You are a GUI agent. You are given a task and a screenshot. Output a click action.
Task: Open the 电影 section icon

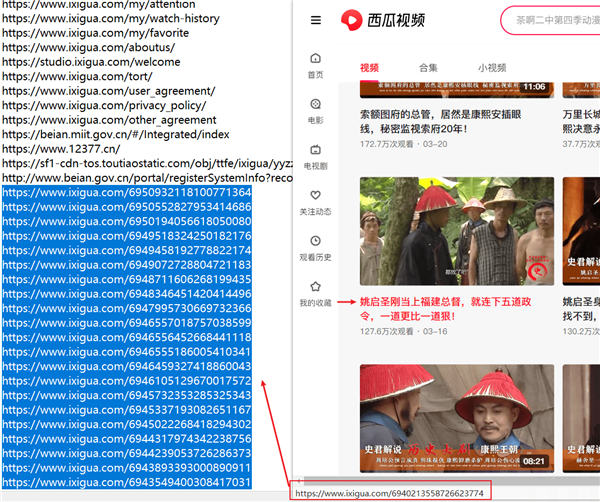click(x=316, y=103)
